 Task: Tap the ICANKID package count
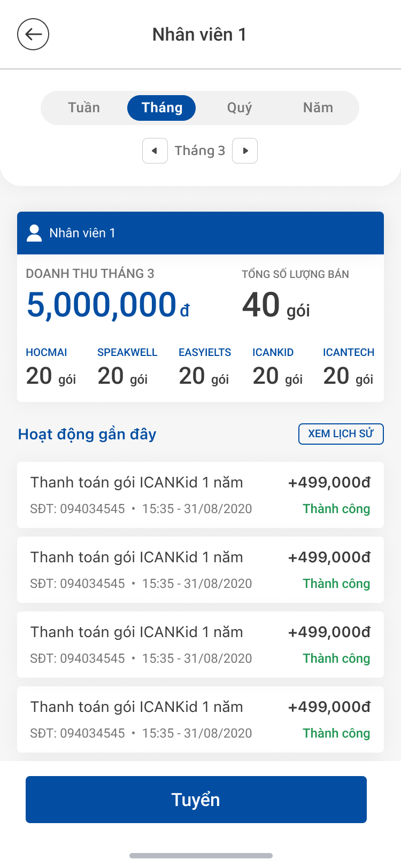[x=277, y=376]
